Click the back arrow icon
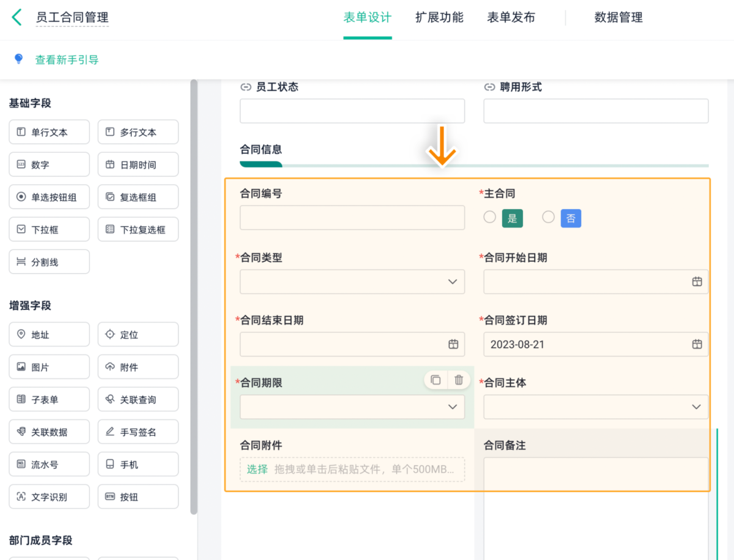 pyautogui.click(x=17, y=17)
